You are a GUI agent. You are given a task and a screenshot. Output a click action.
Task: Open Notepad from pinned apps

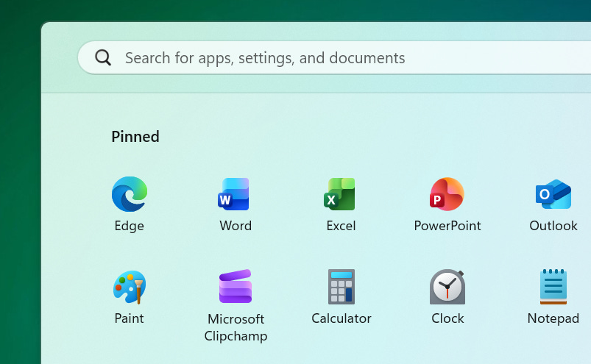553,287
